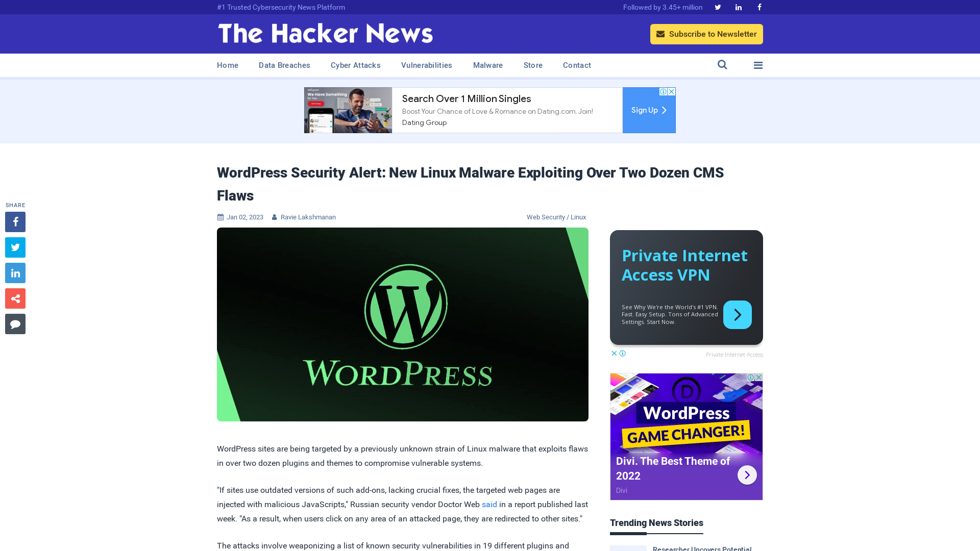Click the Facebook icon in header
980x551 pixels.
pos(759,7)
